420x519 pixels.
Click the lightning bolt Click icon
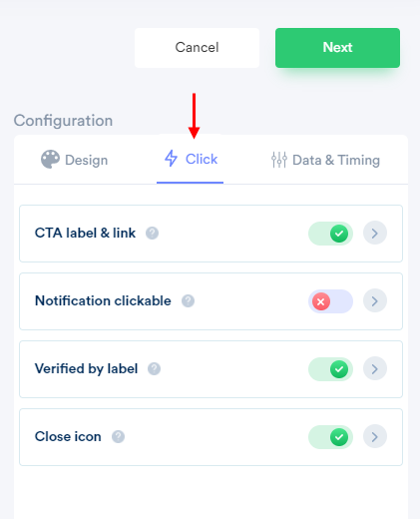point(171,159)
